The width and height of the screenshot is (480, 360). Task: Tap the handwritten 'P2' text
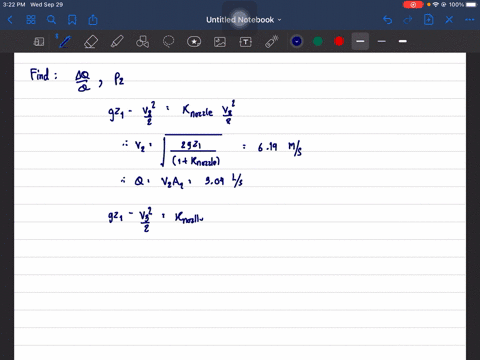tap(119, 79)
